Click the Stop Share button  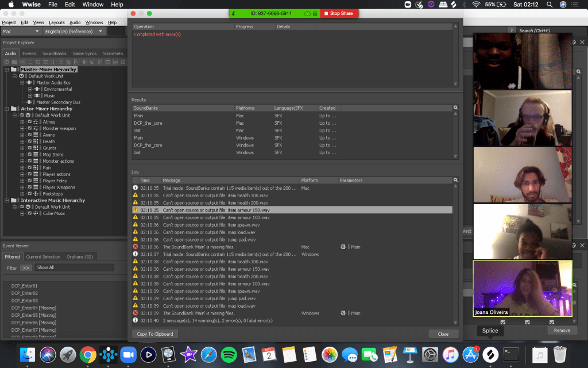(339, 13)
